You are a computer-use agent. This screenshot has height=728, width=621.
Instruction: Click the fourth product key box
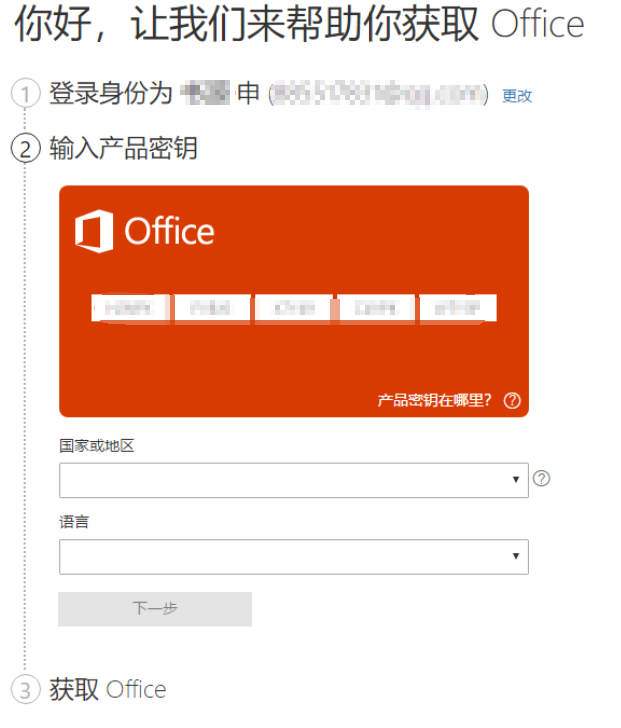[x=376, y=308]
